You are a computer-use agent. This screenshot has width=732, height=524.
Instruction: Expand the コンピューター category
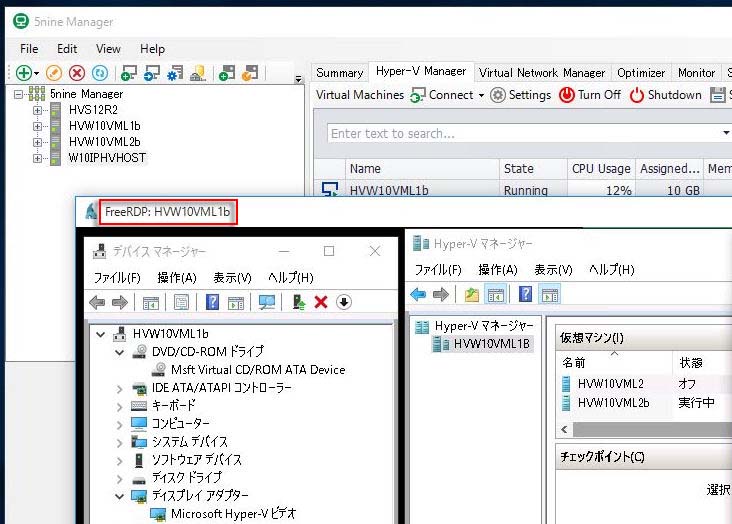coord(120,425)
